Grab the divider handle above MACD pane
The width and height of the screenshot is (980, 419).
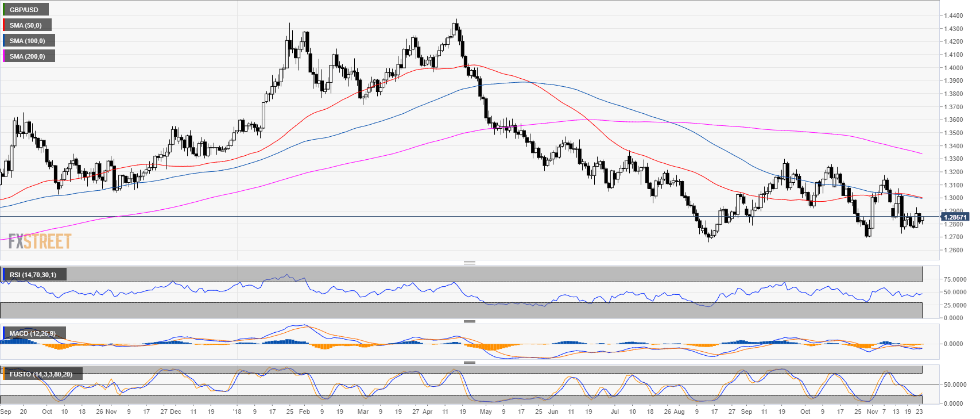coord(469,321)
